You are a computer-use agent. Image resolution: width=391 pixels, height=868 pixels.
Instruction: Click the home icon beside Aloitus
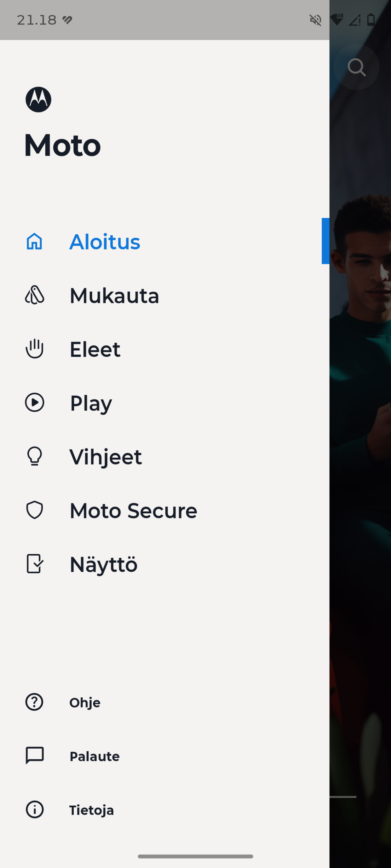(35, 241)
